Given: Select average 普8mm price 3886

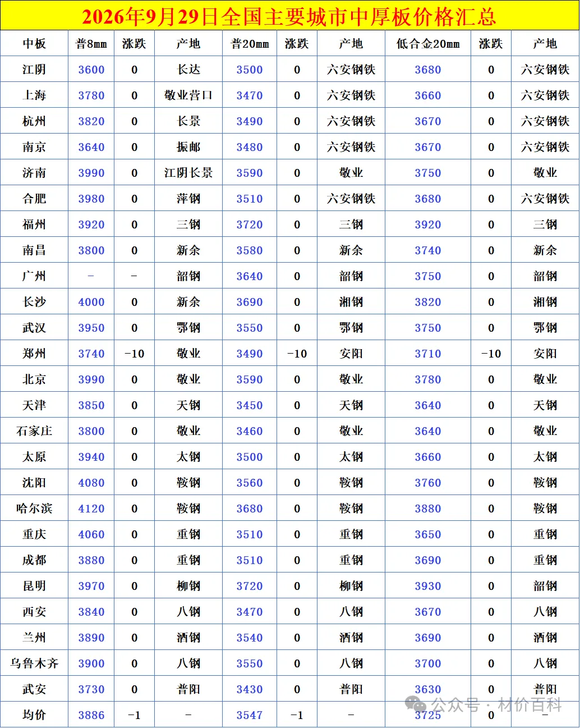Looking at the screenshot, I should (91, 715).
